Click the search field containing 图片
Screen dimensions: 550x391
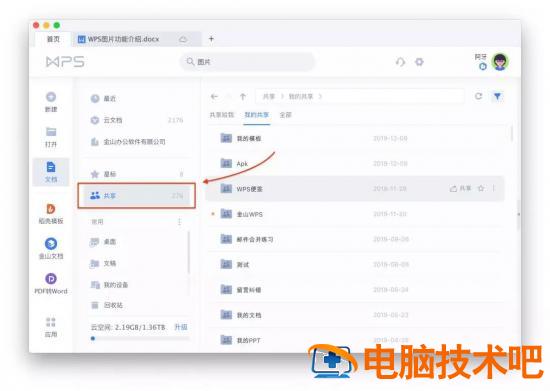[247, 62]
